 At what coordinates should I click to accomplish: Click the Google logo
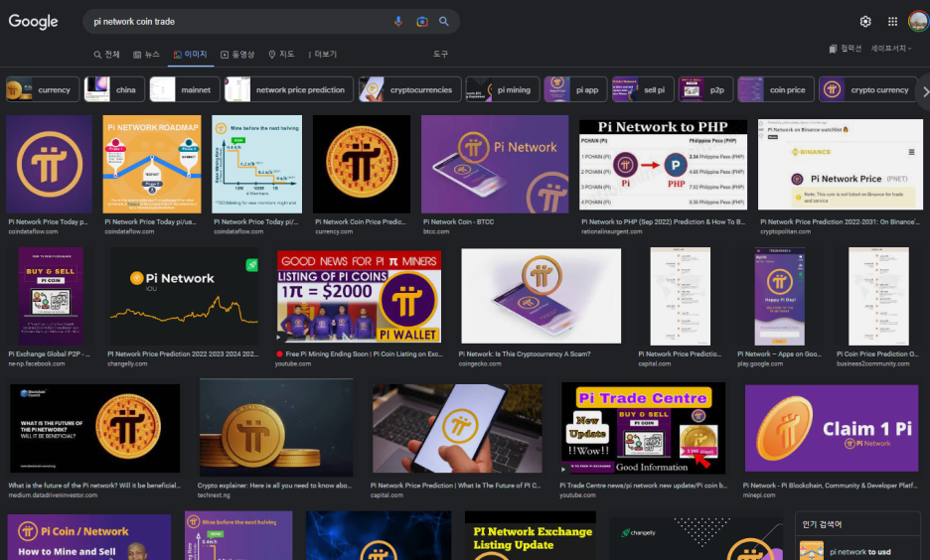point(33,21)
